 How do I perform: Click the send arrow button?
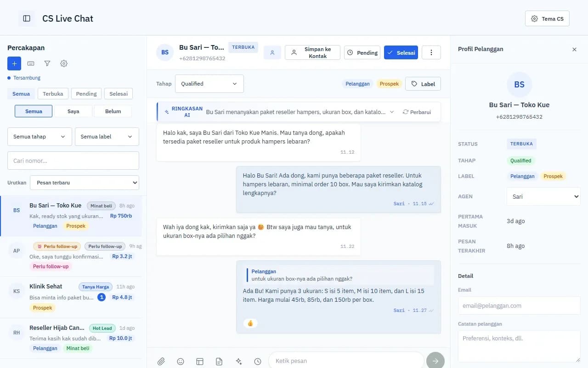click(x=435, y=361)
